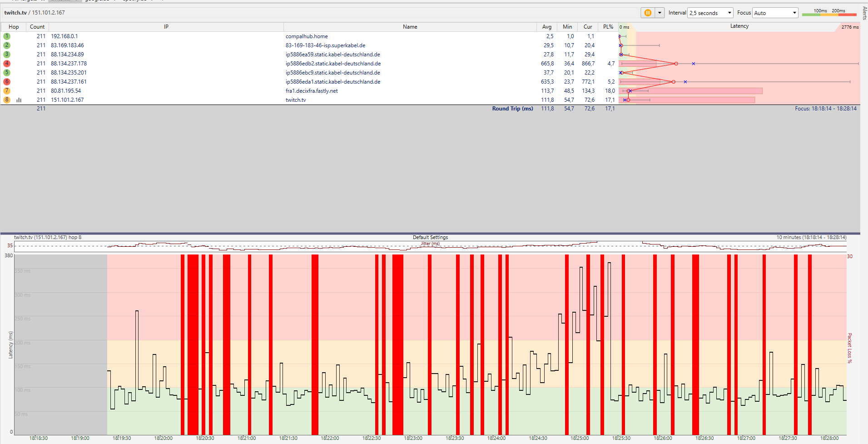
Task: Click the Avg column header
Action: tap(547, 27)
